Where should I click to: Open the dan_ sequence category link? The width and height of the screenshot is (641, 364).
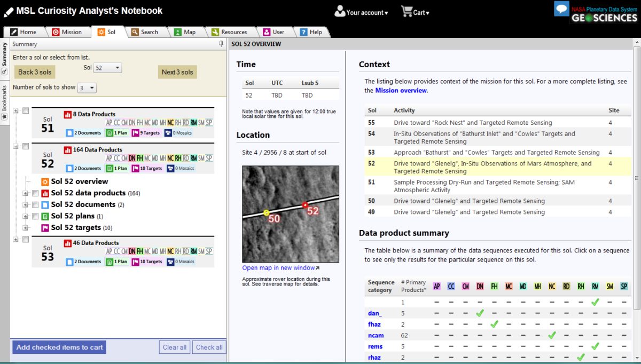[375, 313]
